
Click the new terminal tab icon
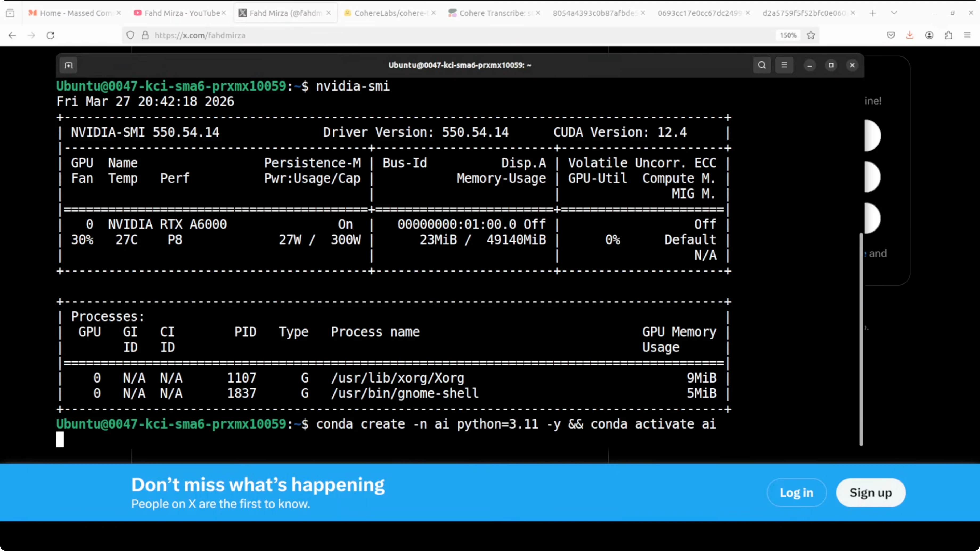coord(68,65)
